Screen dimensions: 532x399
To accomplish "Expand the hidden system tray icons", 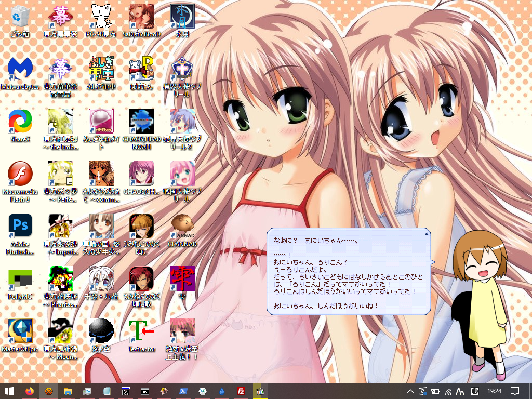I will point(410,391).
